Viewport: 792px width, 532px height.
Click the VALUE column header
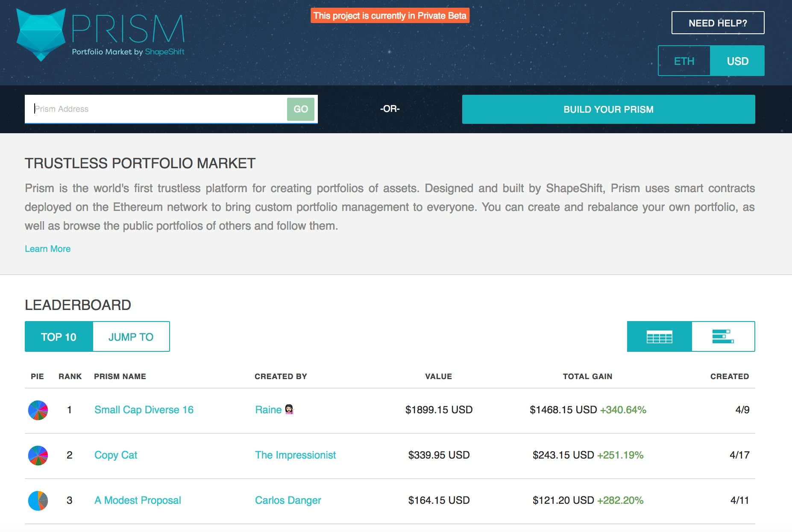(x=438, y=377)
